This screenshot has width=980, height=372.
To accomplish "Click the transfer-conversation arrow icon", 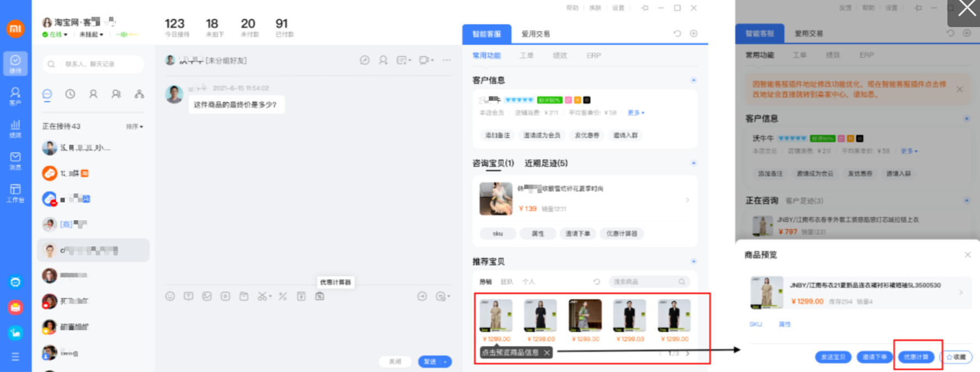I will (x=422, y=296).
